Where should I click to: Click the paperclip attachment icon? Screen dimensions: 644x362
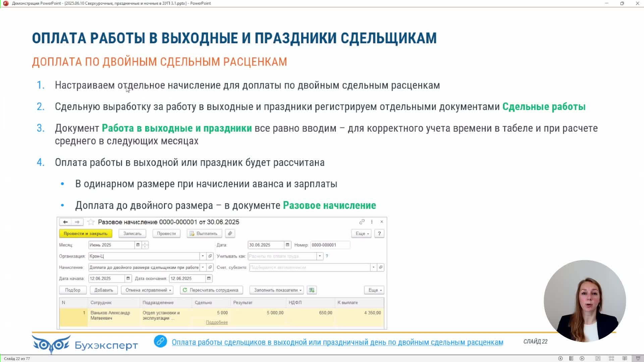(x=230, y=233)
